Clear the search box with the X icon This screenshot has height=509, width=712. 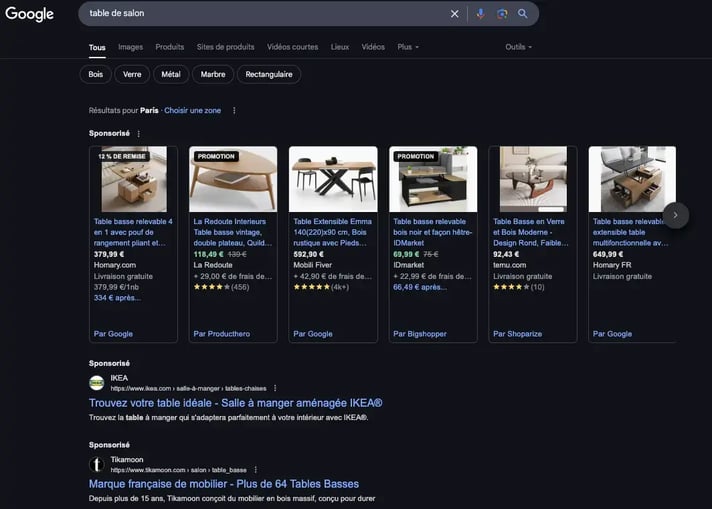click(455, 14)
